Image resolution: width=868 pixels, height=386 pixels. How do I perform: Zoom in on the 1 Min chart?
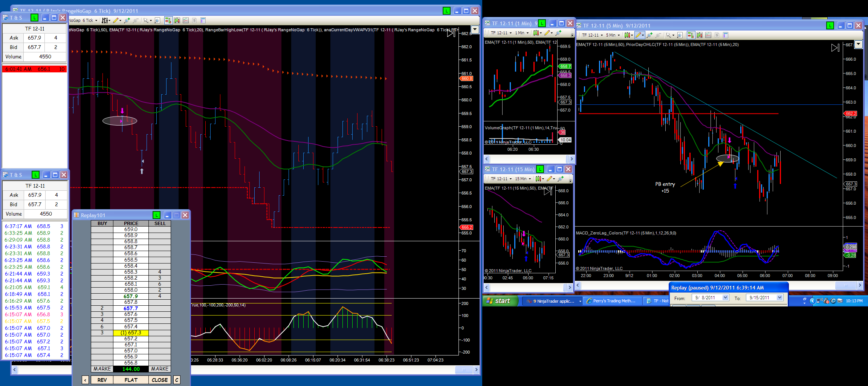tap(558, 33)
